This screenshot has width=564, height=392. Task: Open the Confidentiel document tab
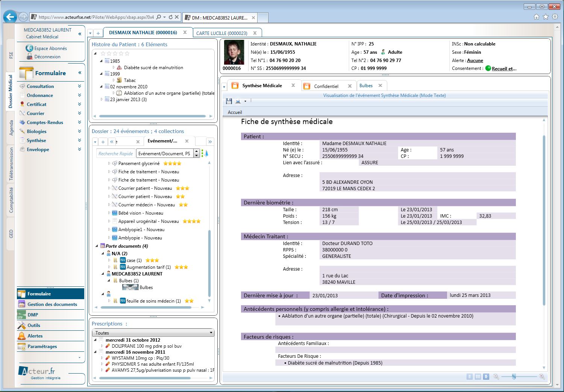[326, 86]
